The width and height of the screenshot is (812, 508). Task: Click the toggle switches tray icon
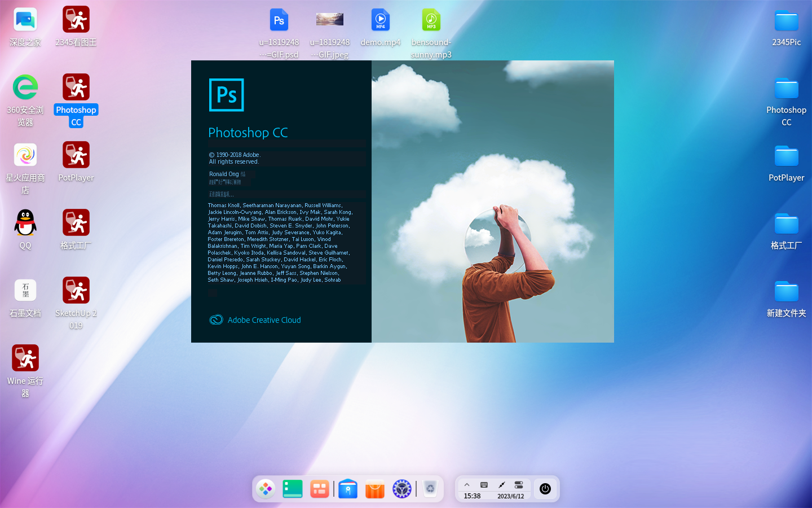click(519, 485)
